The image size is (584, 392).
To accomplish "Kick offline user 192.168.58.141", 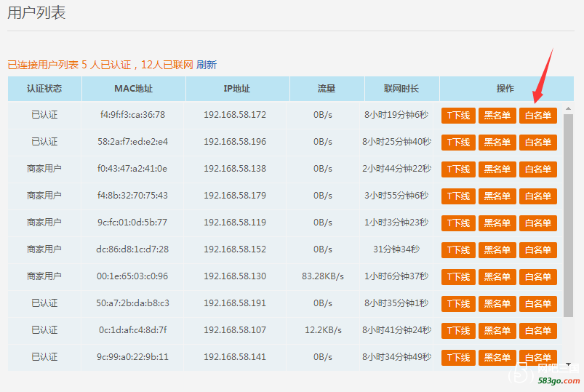I will pyautogui.click(x=458, y=358).
